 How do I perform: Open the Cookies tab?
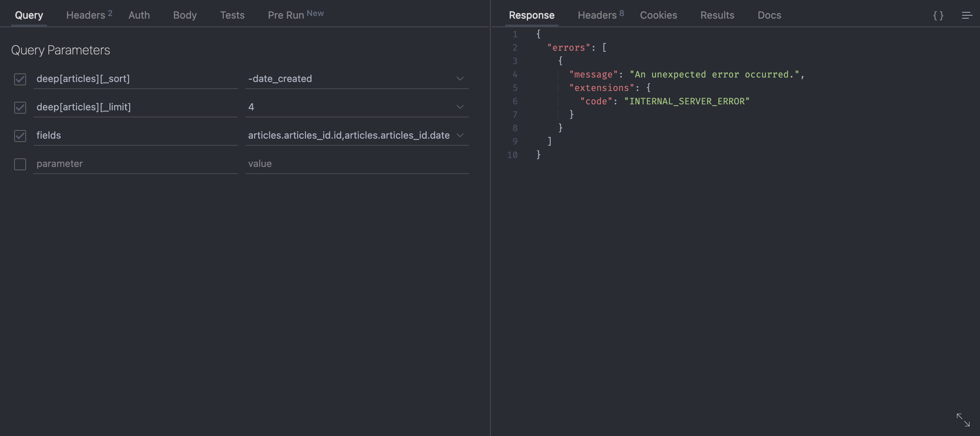658,15
